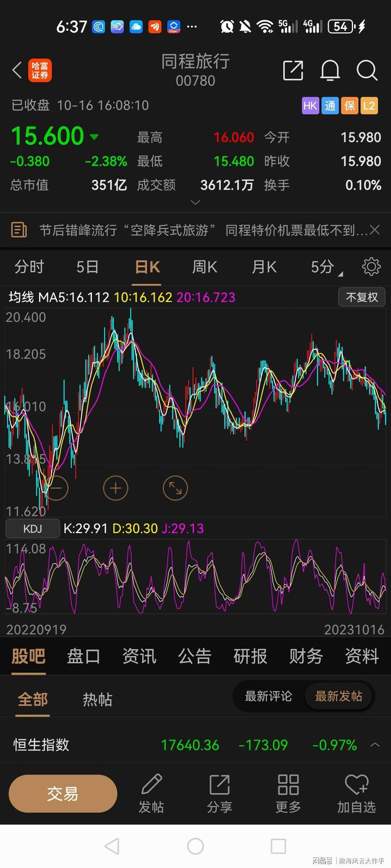Tap Android home circle in navigation bar
This screenshot has height=868, width=391.
[x=195, y=846]
